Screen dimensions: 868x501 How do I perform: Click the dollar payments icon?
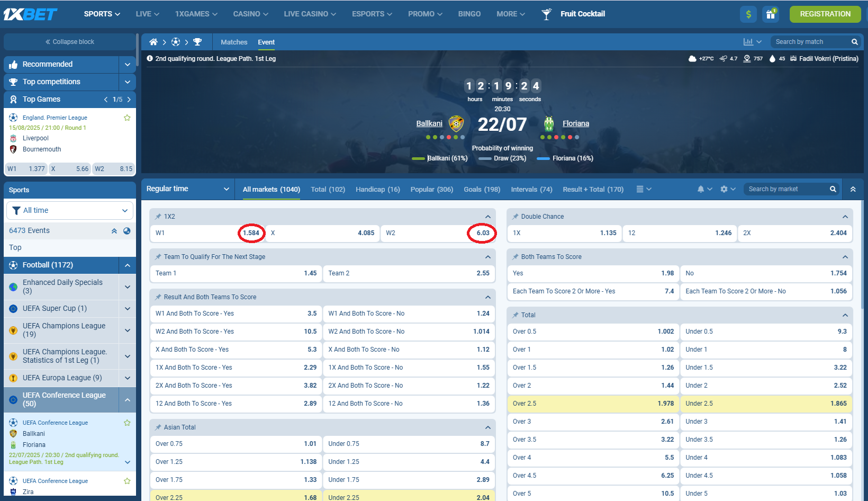[748, 14]
